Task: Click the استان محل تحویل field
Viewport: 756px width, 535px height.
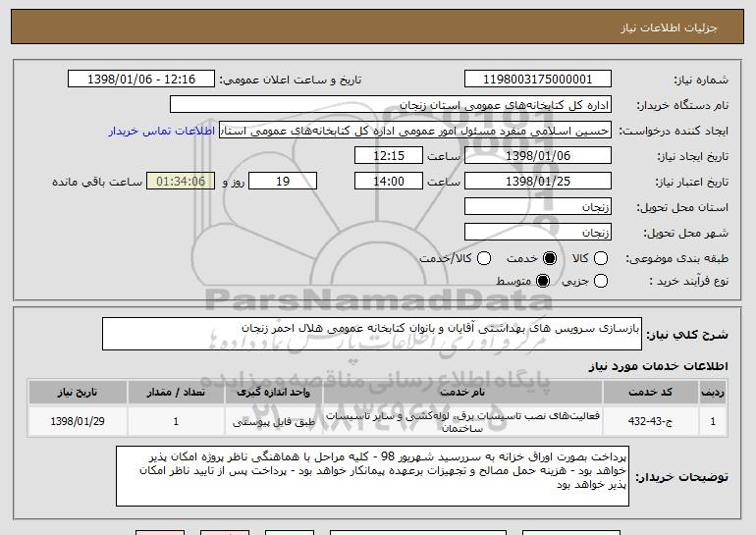Action: 536,207
